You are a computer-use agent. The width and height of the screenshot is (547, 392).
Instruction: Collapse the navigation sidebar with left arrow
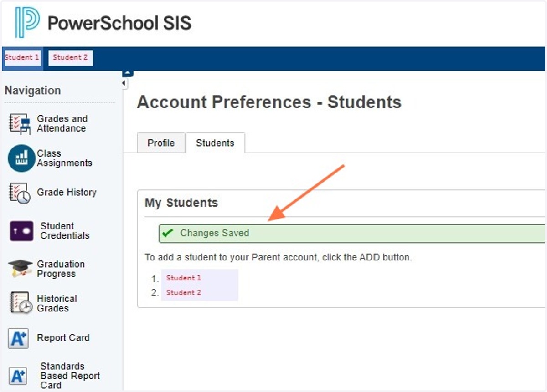pos(124,83)
